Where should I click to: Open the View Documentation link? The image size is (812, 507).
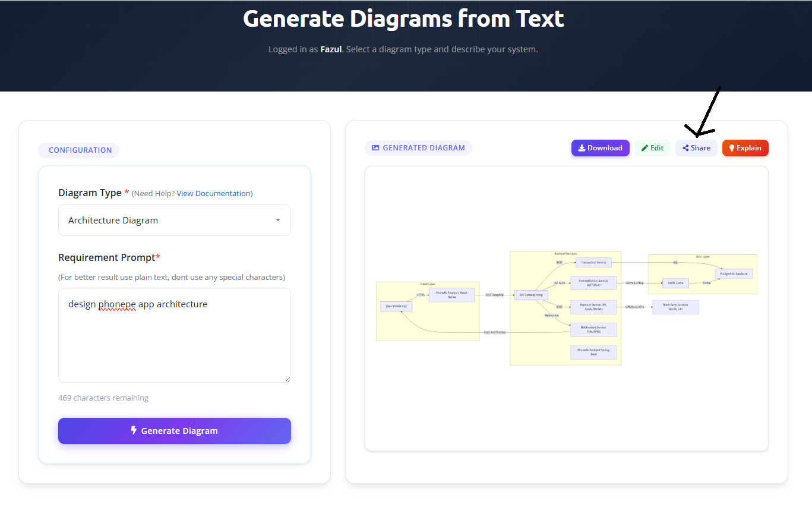pyautogui.click(x=214, y=193)
